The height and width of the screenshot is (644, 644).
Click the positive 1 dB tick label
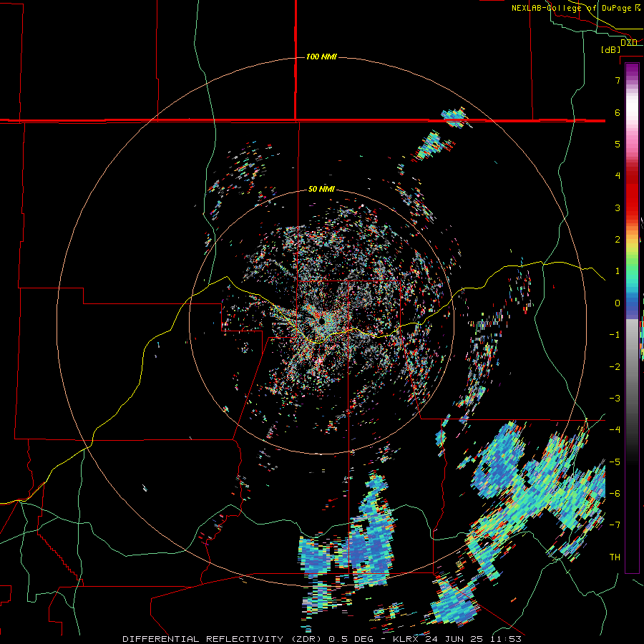pos(618,271)
